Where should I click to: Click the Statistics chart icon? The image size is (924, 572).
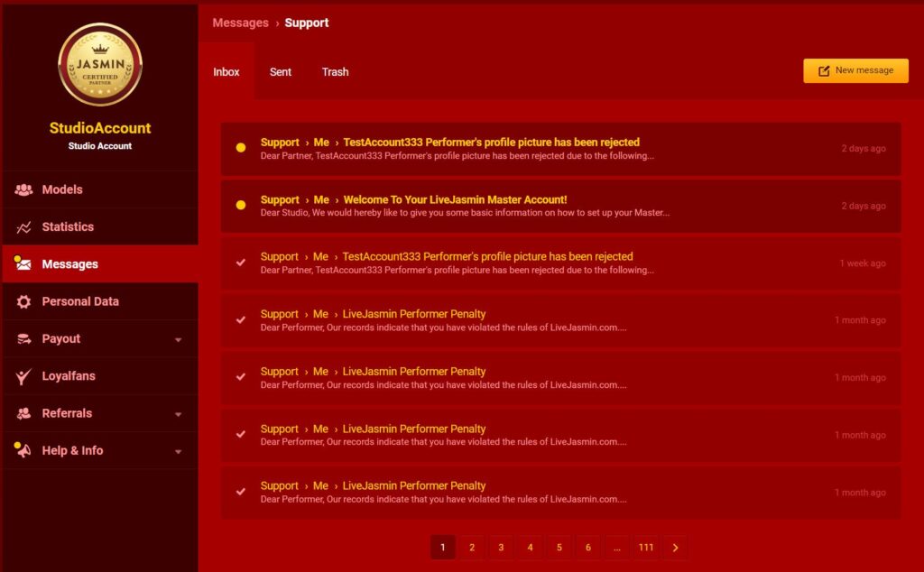pos(23,226)
